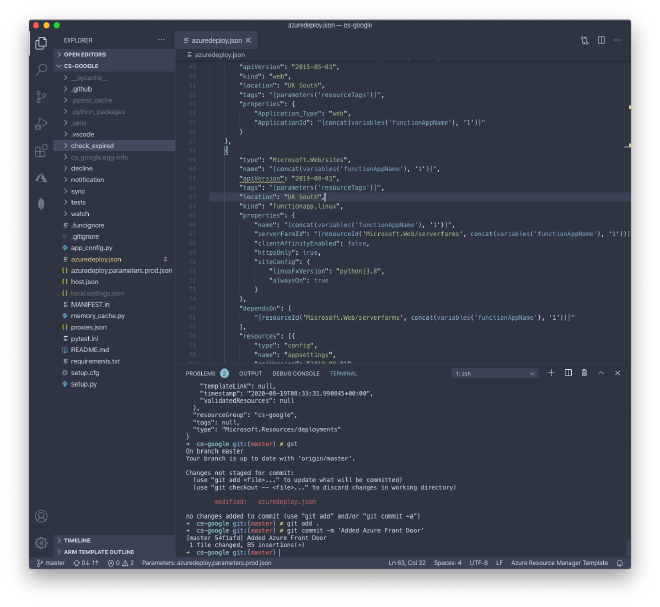Expand the sync folder
Screen dimensions: 660x607
(114, 191)
